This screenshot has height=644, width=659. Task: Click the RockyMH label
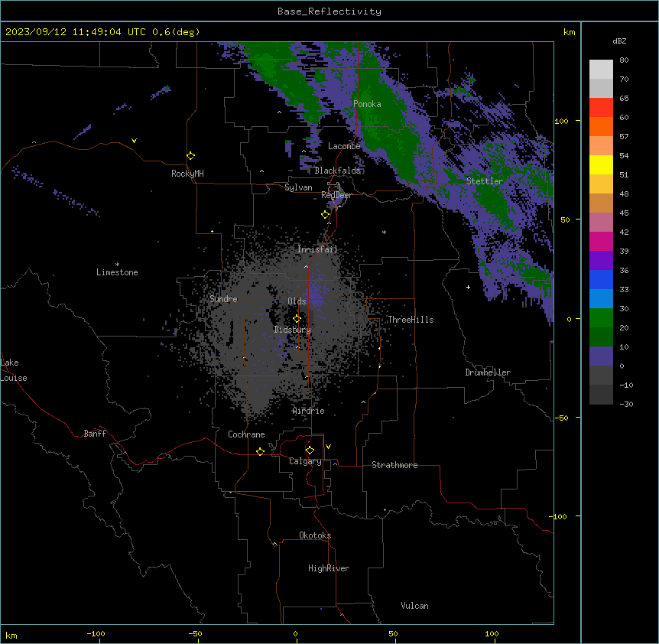187,174
